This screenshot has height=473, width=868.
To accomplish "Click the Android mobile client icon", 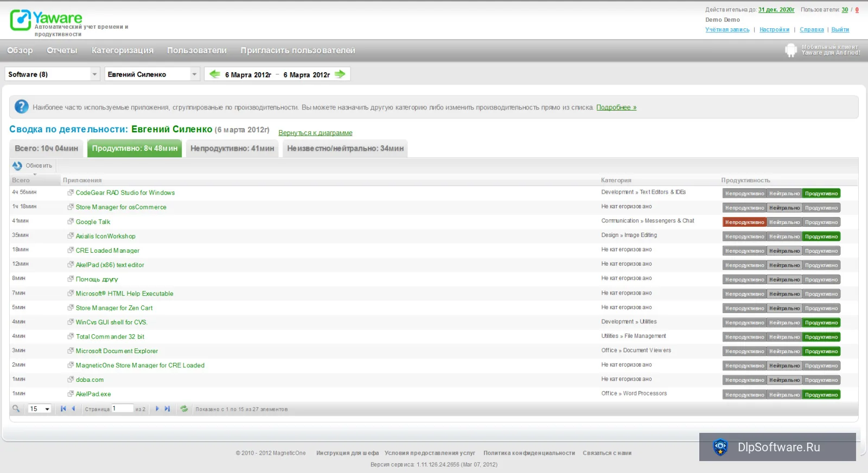I will [791, 50].
